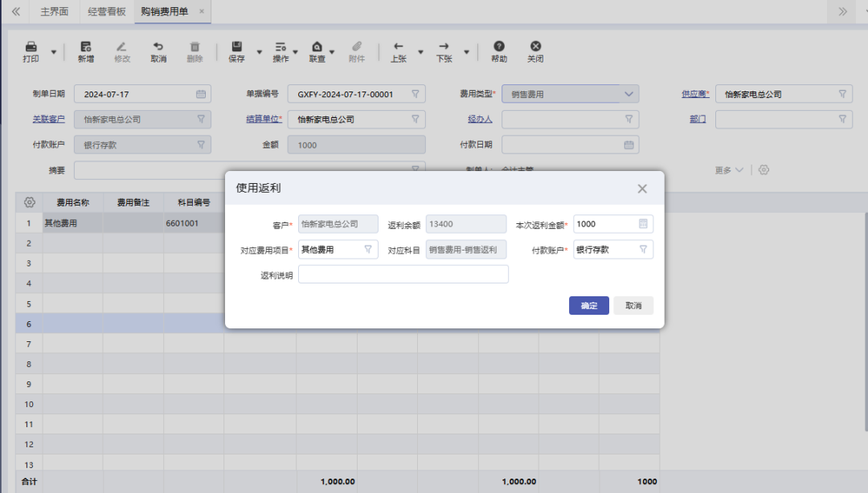
Task: Click the calculator icon in 本次返利金额 field
Action: pyautogui.click(x=643, y=224)
